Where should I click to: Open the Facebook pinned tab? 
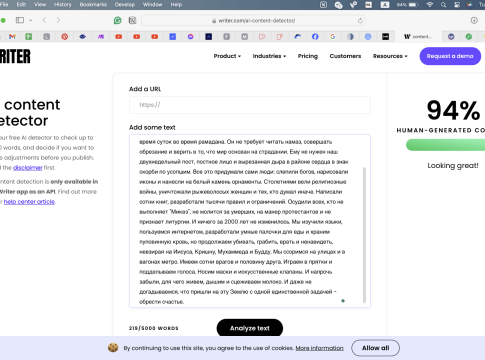point(315,37)
